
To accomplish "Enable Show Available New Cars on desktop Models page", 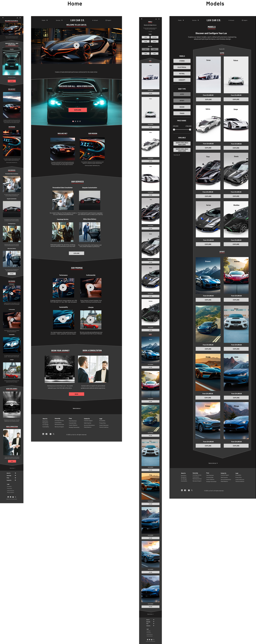I will (182, 143).
